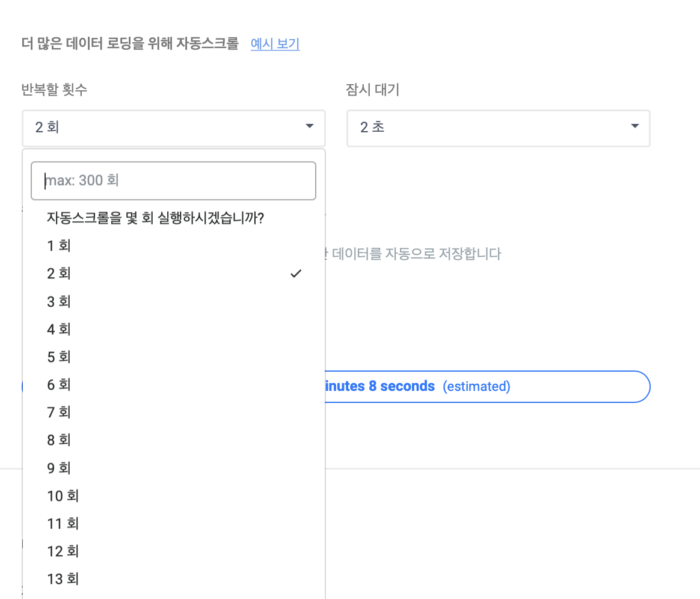Pick the 8 회 option

tap(59, 440)
